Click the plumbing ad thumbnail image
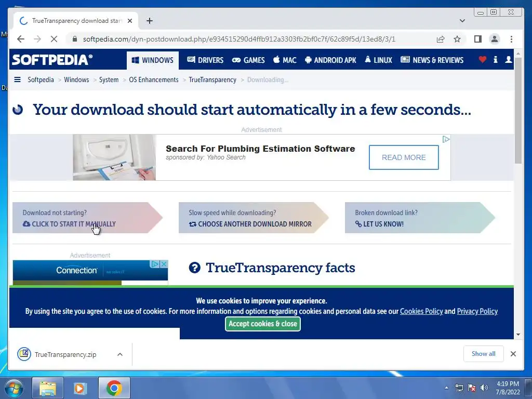Image resolution: width=532 pixels, height=399 pixels. pyautogui.click(x=114, y=157)
